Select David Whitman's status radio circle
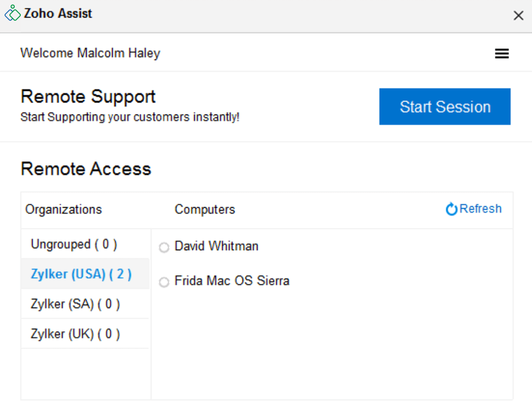This screenshot has height=417, width=532. pos(164,248)
